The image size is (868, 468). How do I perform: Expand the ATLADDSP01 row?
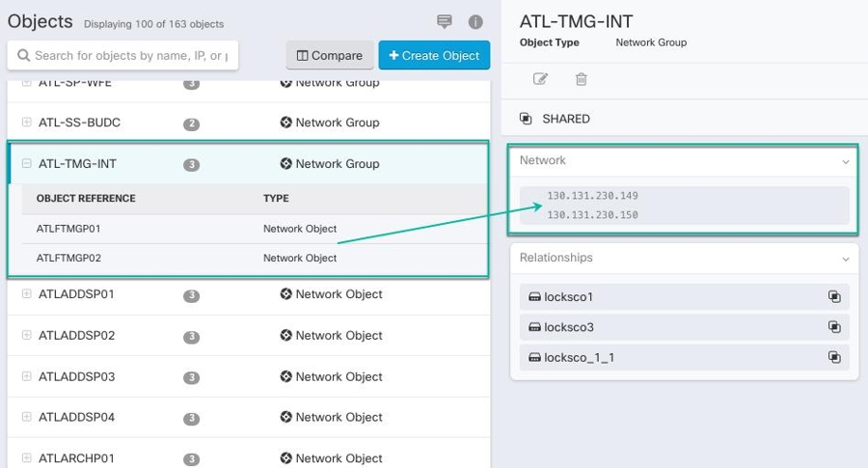[x=27, y=294]
